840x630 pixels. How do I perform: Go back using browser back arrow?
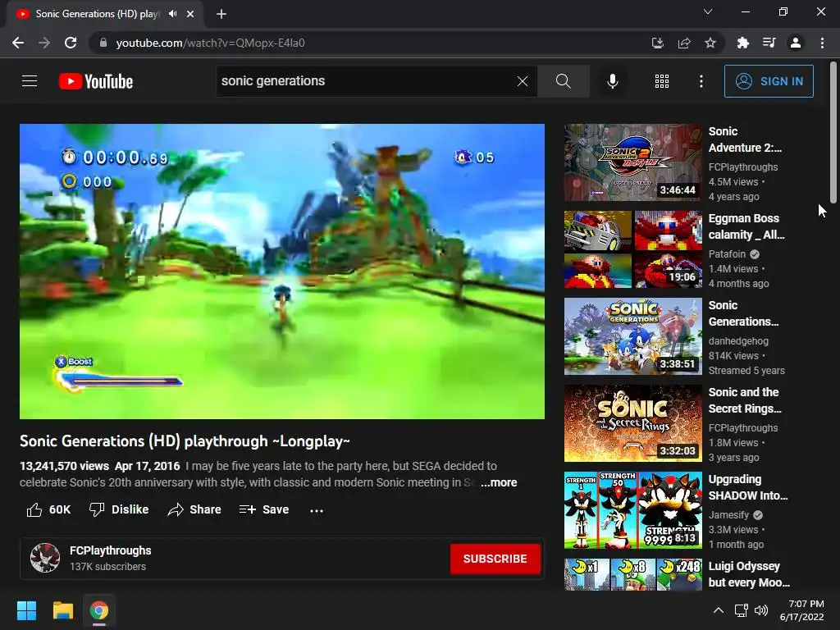18,43
